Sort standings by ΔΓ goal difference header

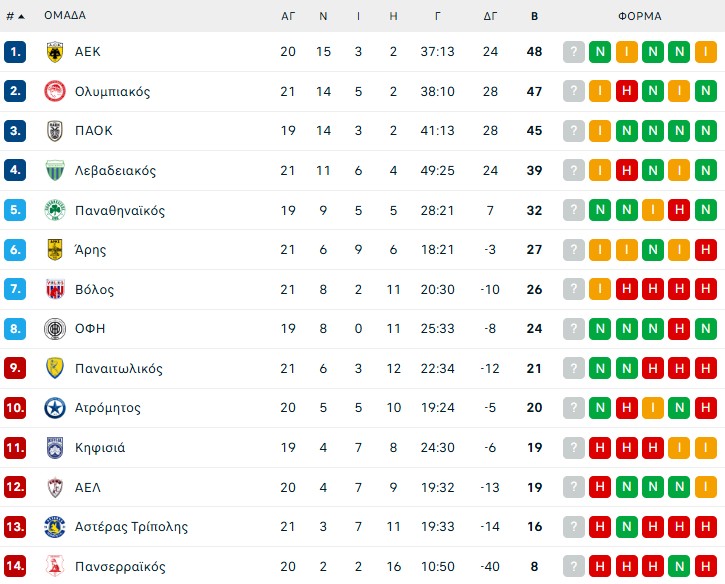(490, 16)
